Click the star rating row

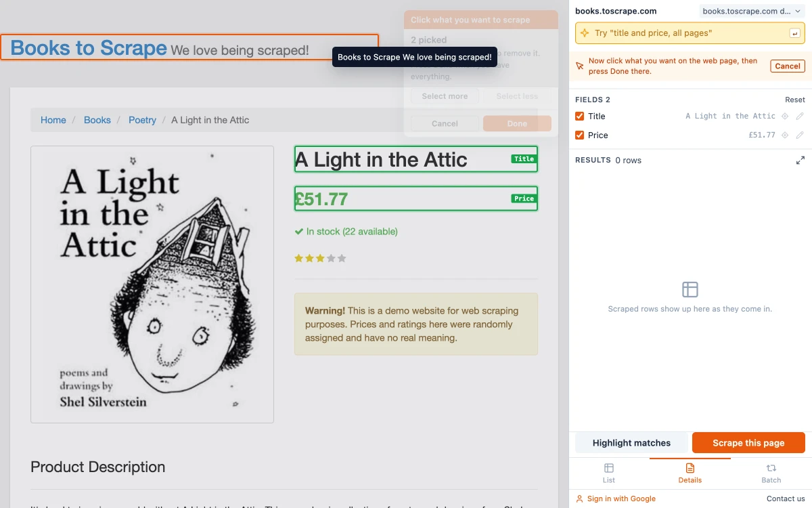click(x=320, y=258)
